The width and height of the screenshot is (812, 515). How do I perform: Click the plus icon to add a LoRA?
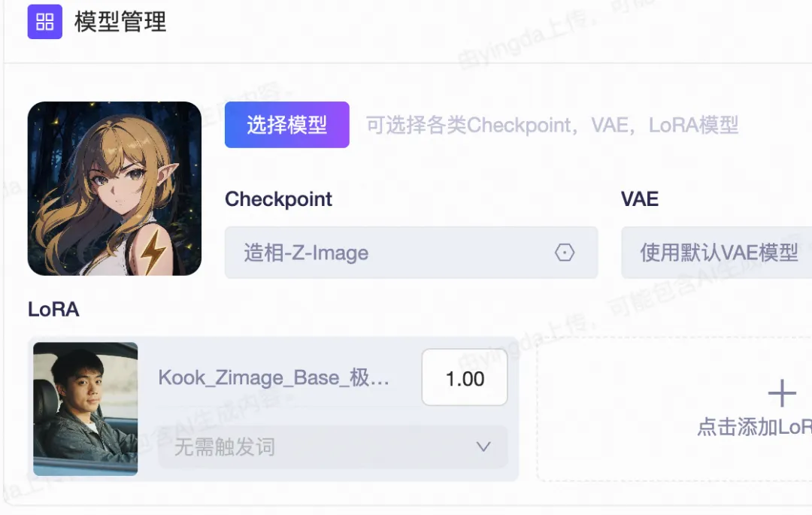point(782,393)
